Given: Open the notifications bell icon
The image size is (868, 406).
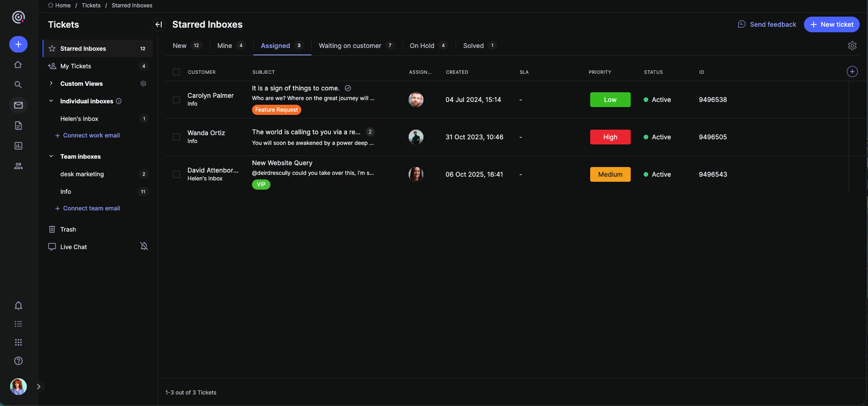Looking at the screenshot, I should point(18,306).
